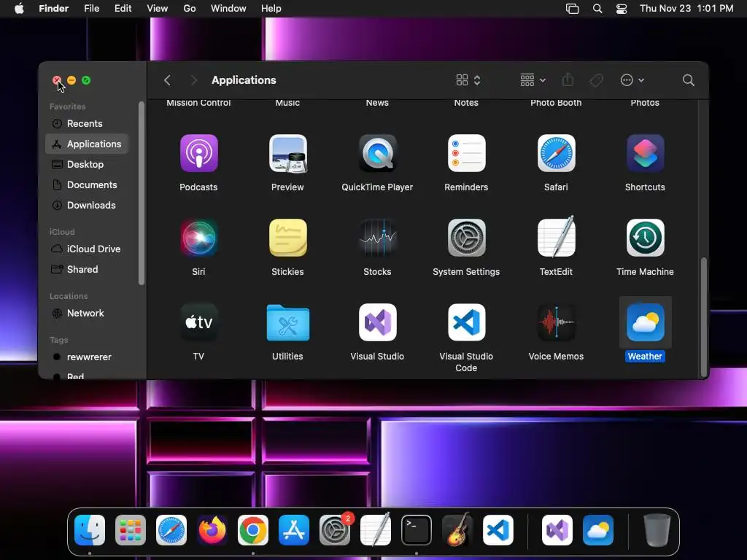Open iCloud Drive in the sidebar
The image size is (747, 560).
[87, 249]
